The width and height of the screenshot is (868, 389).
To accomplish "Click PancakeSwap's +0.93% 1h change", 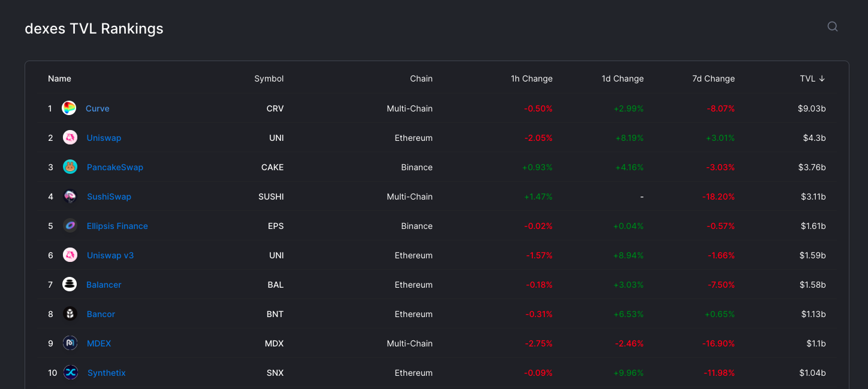I will coord(538,167).
